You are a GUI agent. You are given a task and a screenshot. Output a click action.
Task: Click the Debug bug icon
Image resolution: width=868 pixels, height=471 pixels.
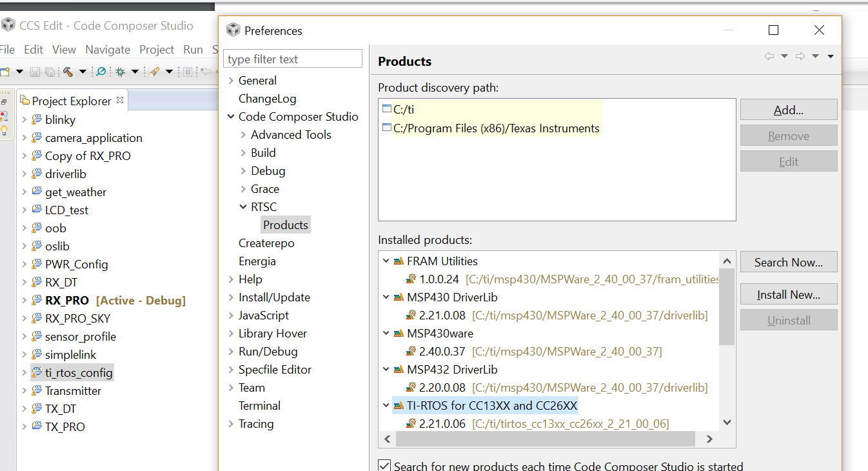pyautogui.click(x=121, y=72)
